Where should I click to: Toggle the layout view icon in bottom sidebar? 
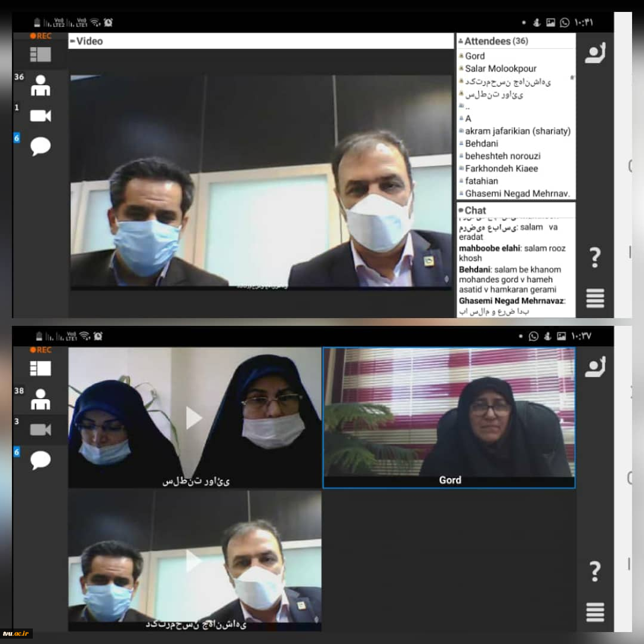tap(40, 368)
